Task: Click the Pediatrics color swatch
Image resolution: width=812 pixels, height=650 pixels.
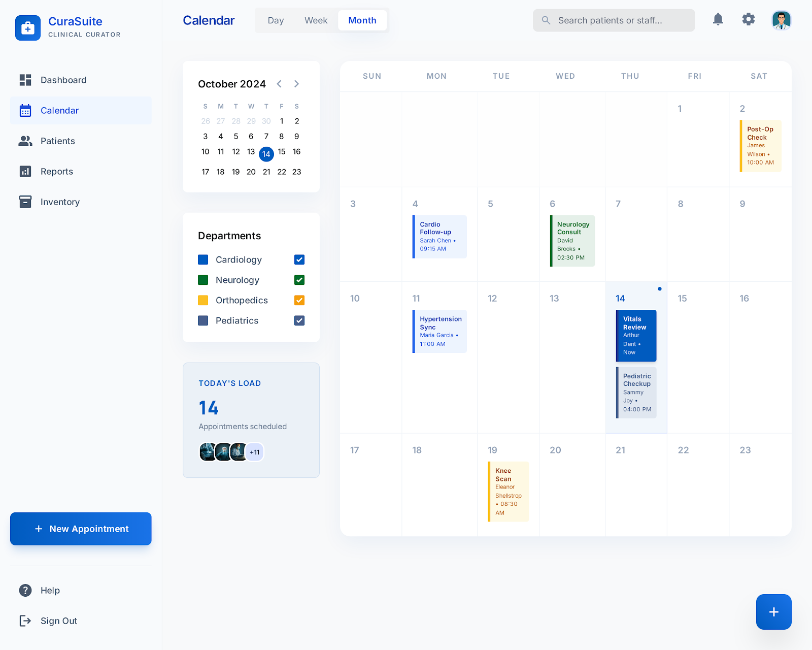Action: click(203, 320)
